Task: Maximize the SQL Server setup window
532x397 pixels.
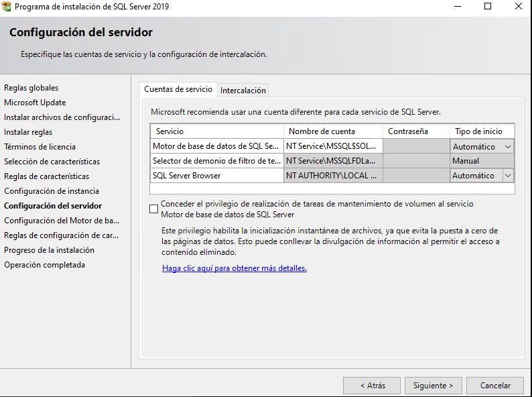Action: 488,6
